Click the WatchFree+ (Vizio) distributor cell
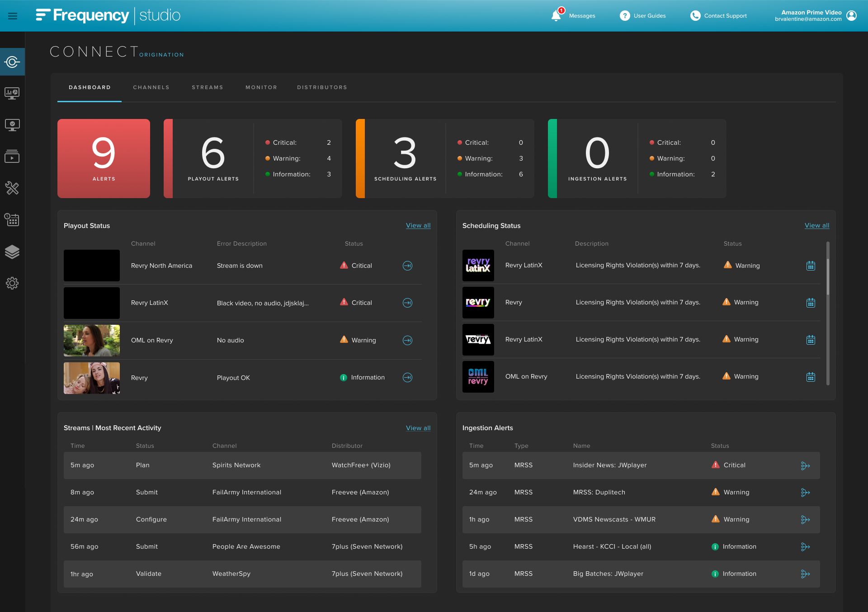The width and height of the screenshot is (868, 612). (361, 465)
